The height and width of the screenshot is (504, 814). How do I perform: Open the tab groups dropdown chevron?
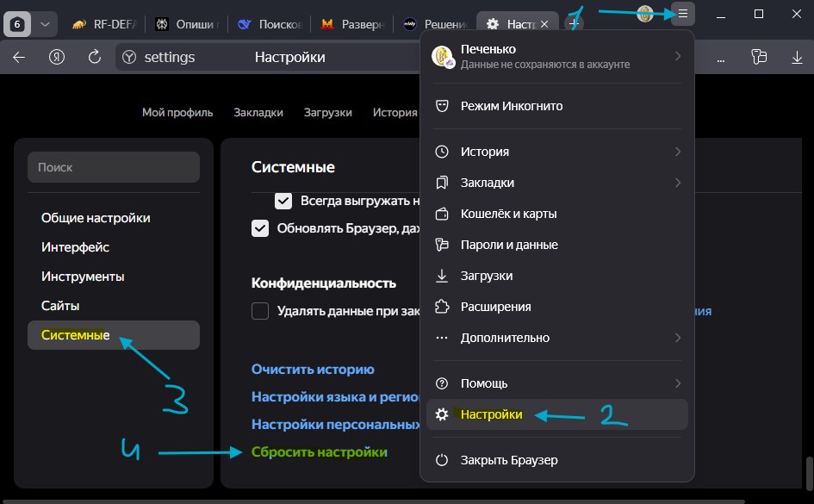[x=46, y=24]
